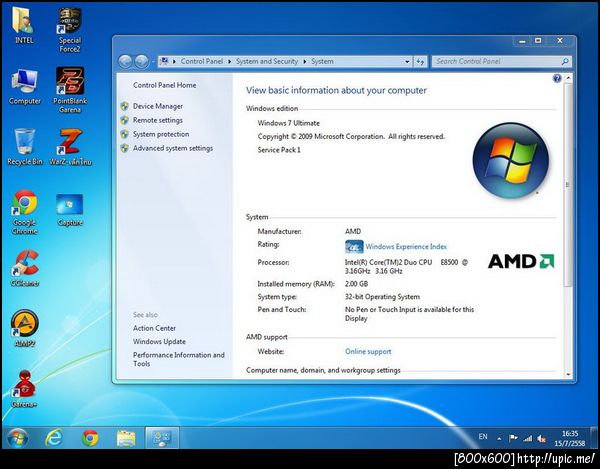
Task: Open Remote settings link
Action: (x=158, y=120)
